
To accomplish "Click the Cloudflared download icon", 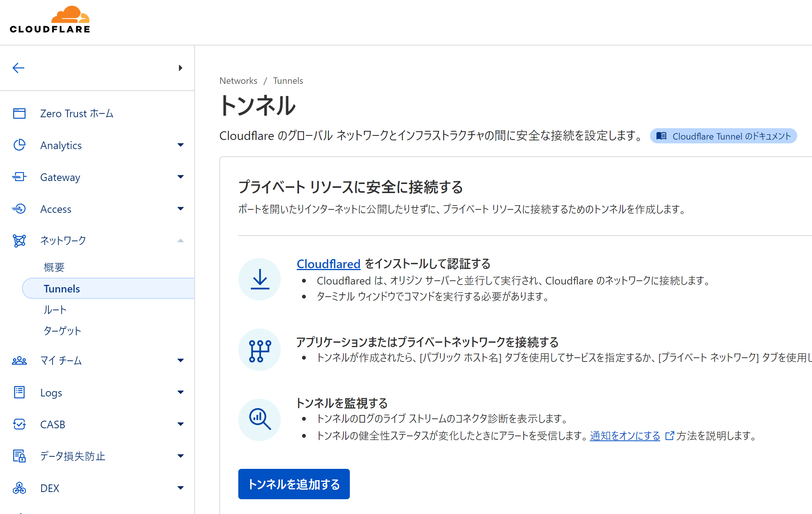I will [x=260, y=279].
